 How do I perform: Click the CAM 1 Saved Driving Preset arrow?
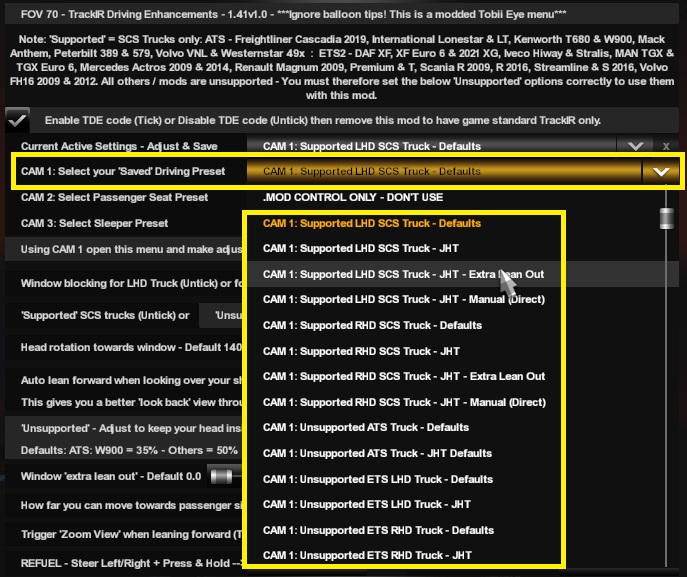point(661,171)
